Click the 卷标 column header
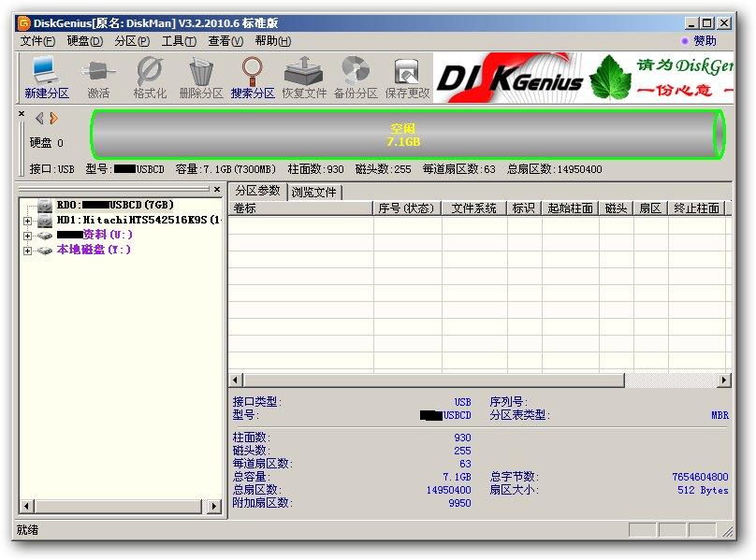This screenshot has height=560, width=756. (301, 208)
